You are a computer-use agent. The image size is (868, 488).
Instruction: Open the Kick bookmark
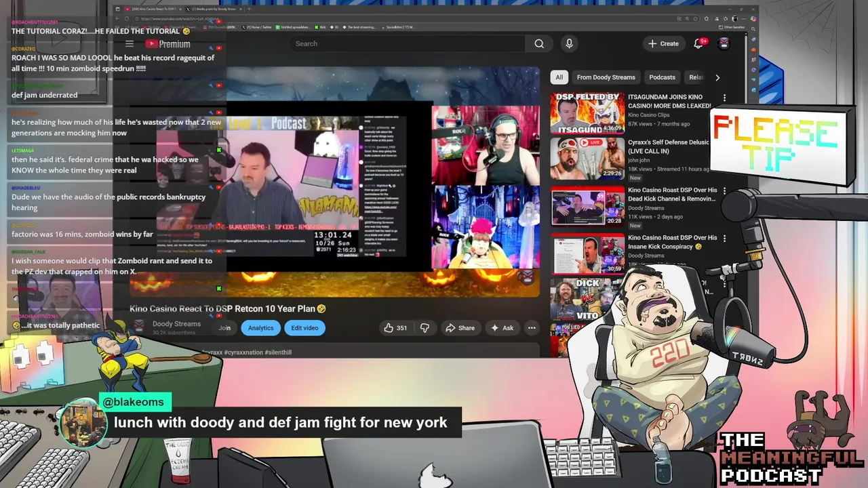[321, 27]
